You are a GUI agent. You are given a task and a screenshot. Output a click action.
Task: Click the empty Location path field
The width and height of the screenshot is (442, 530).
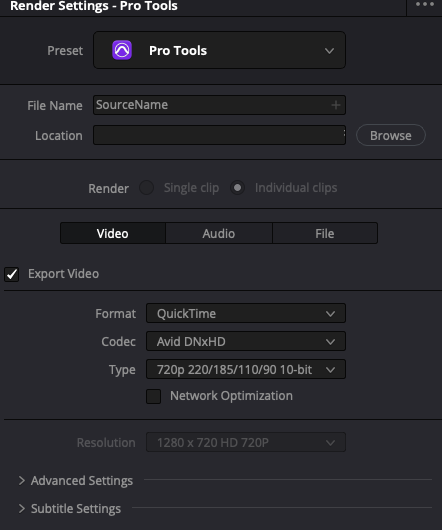pos(219,135)
